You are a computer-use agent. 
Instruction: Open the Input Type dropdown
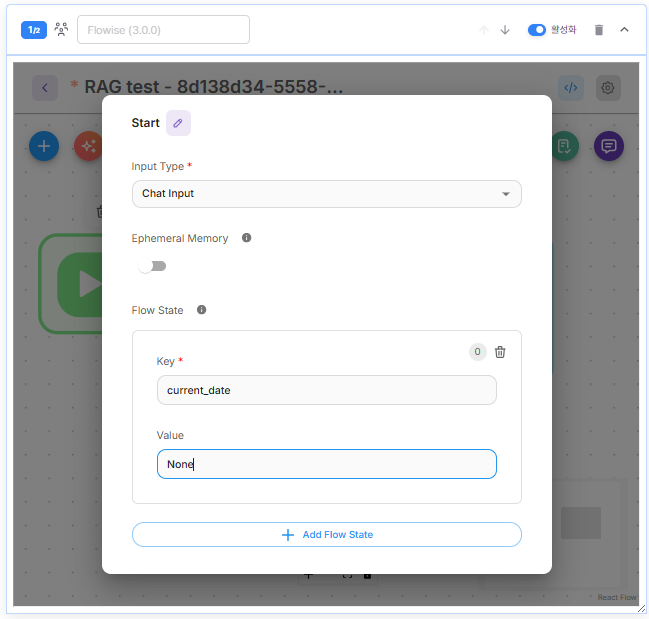click(326, 193)
